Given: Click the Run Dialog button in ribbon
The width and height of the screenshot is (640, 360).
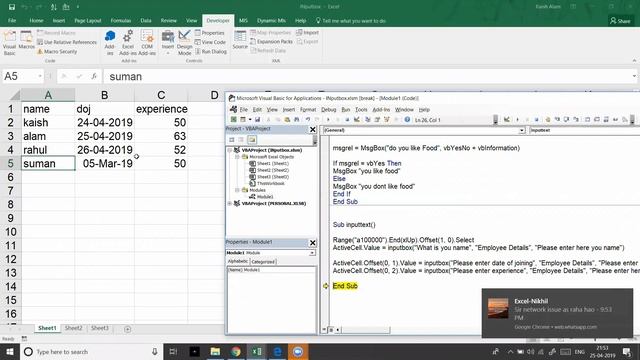Looking at the screenshot, I should click(x=211, y=51).
